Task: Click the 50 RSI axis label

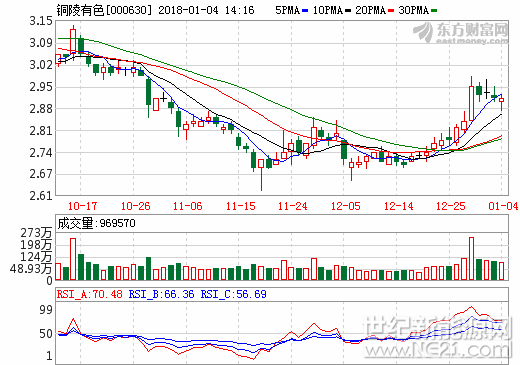Action: pyautogui.click(x=46, y=334)
